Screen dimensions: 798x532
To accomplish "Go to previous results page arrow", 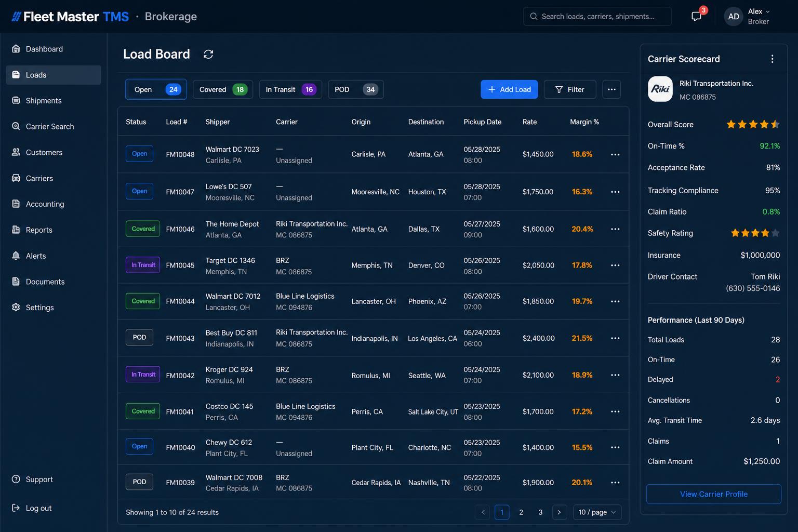I will point(483,512).
